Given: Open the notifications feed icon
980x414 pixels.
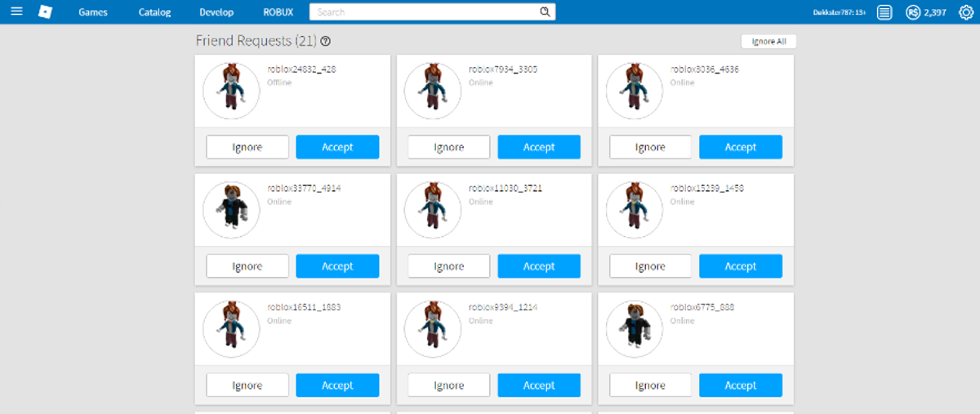Looking at the screenshot, I should click(884, 12).
